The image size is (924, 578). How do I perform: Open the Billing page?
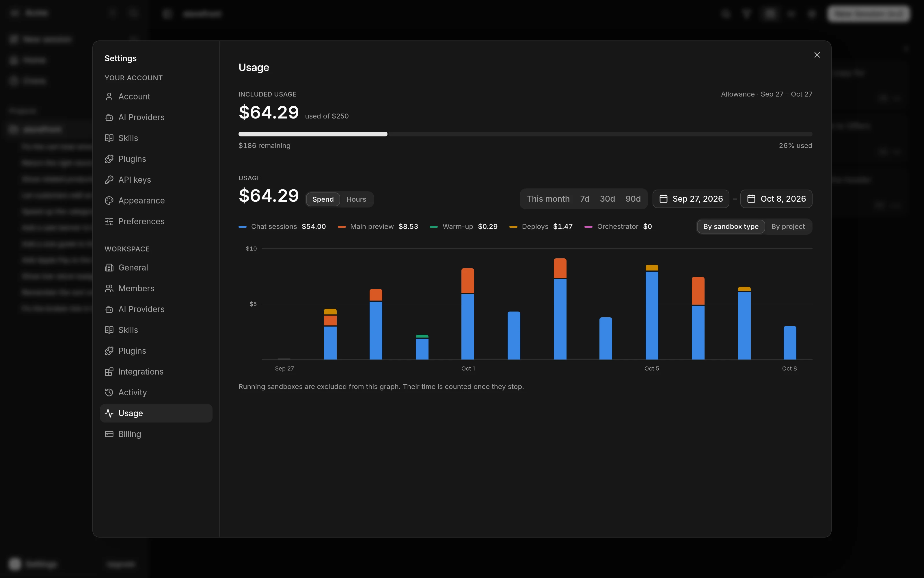tap(156, 434)
